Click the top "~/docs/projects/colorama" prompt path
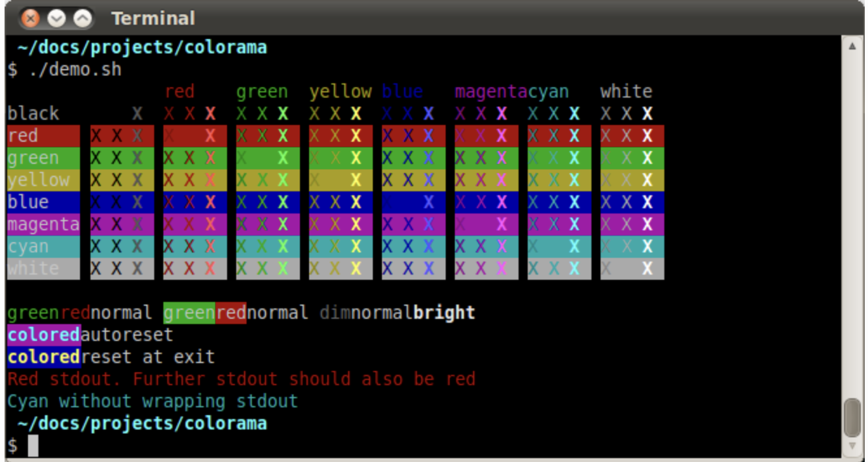Image resolution: width=868 pixels, height=462 pixels. pos(142,48)
